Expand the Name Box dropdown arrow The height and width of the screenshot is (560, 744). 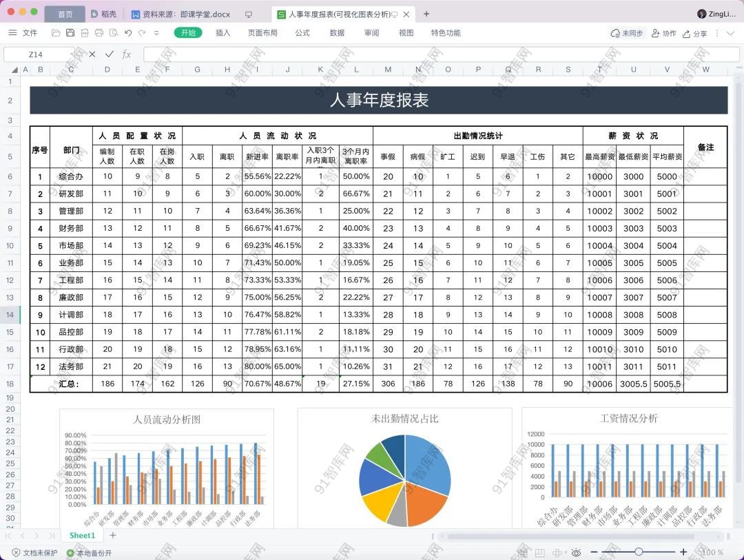(x=72, y=54)
